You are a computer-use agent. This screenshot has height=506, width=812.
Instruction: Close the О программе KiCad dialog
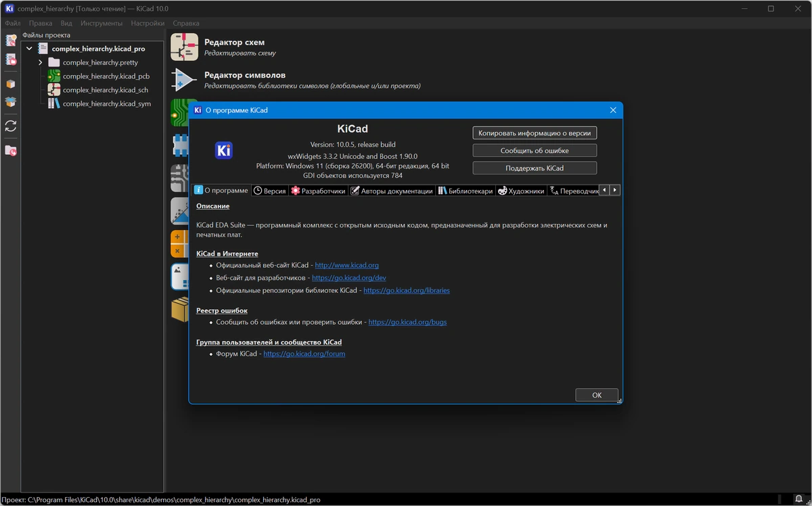tap(613, 110)
